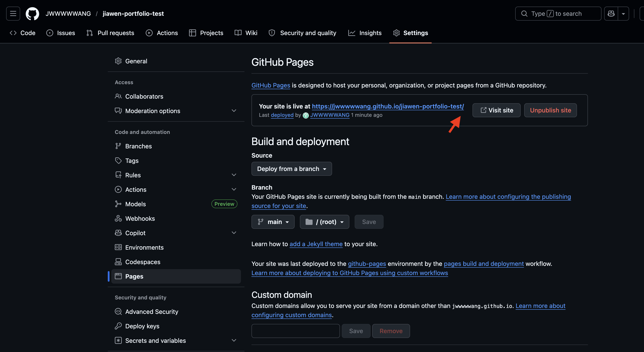Click the Unpublish site button
Screen dimensions: 644x352
coord(550,110)
